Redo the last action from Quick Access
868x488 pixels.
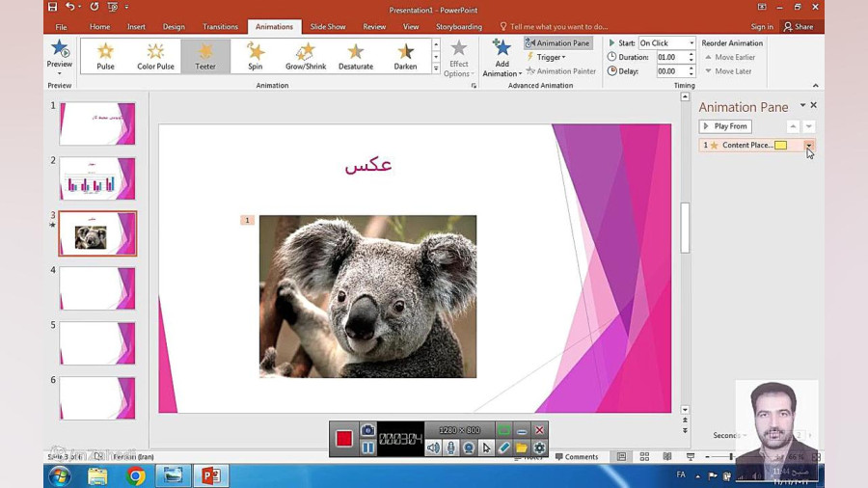coord(95,7)
